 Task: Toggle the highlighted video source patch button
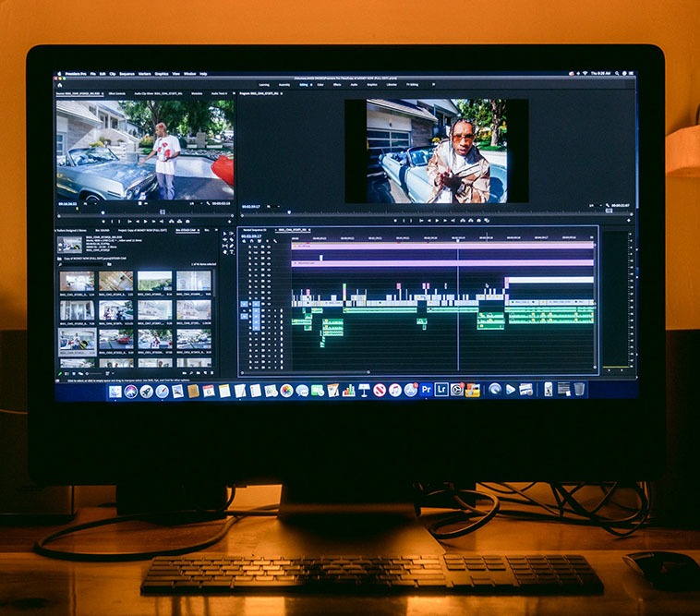[x=244, y=304]
